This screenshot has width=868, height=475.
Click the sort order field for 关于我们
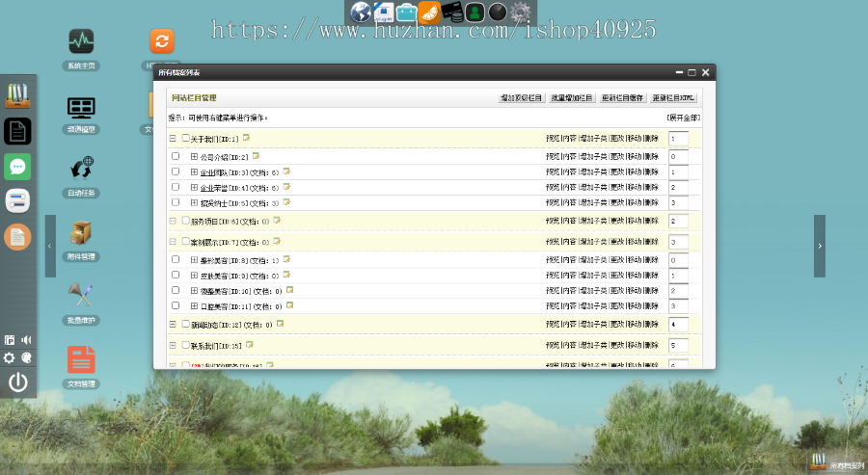pyautogui.click(x=678, y=138)
